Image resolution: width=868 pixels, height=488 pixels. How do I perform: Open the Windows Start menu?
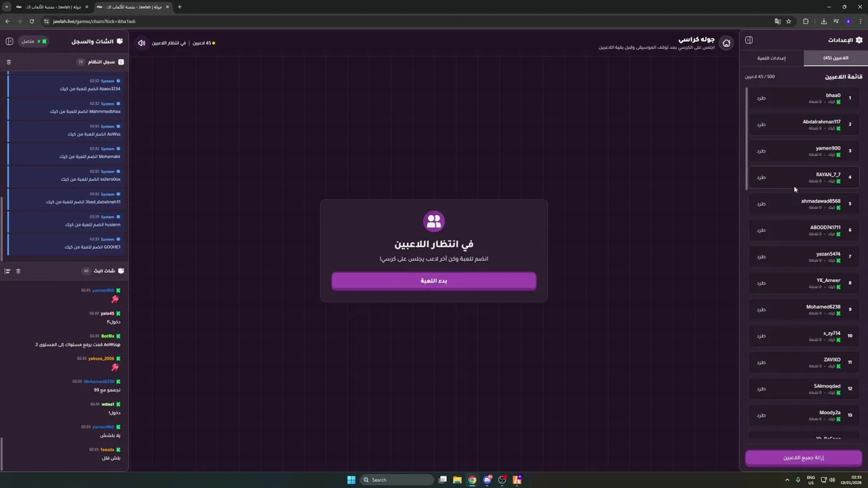coord(351,480)
